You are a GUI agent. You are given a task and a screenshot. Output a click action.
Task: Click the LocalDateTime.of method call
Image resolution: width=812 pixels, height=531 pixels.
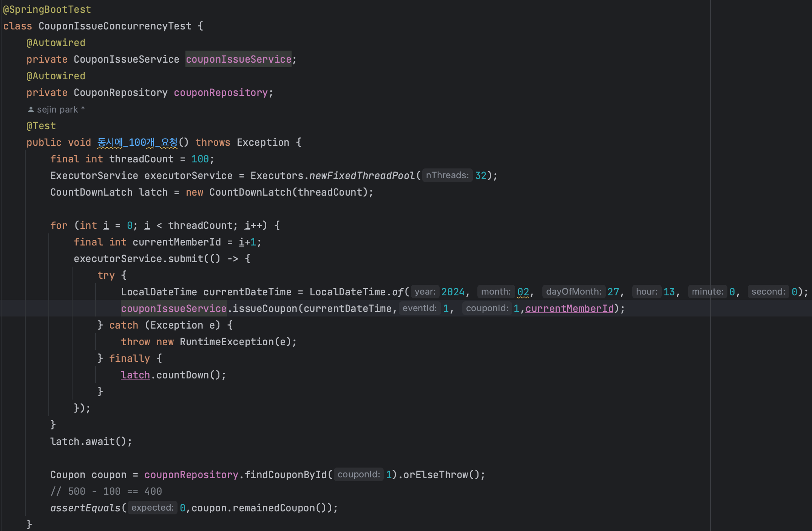(x=398, y=292)
